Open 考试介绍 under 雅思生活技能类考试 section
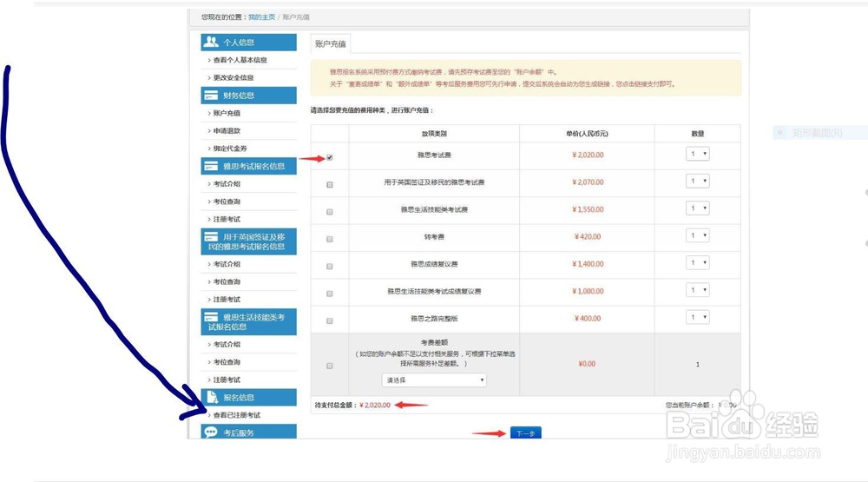Image resolution: width=868 pixels, height=482 pixels. coord(227,345)
